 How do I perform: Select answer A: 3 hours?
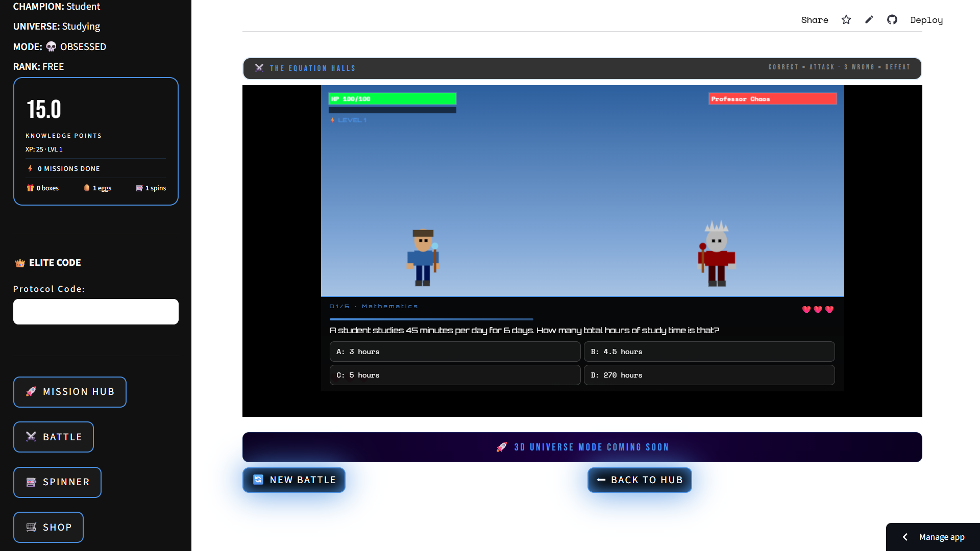click(x=455, y=352)
